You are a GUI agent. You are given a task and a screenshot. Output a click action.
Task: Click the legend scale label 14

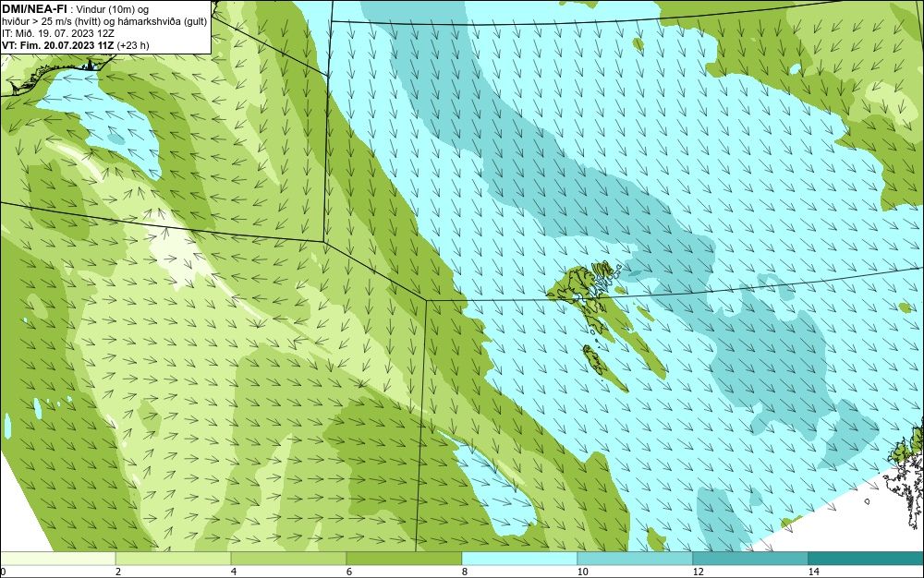pyautogui.click(x=813, y=572)
